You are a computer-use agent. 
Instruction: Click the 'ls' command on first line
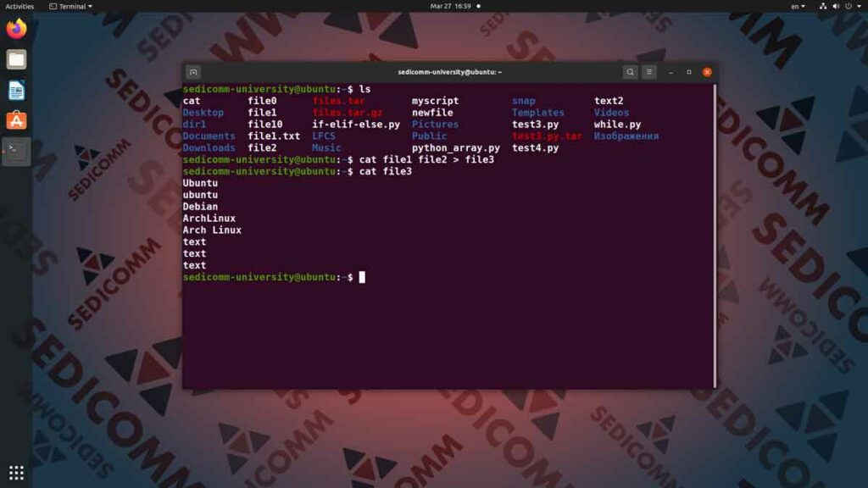click(364, 89)
